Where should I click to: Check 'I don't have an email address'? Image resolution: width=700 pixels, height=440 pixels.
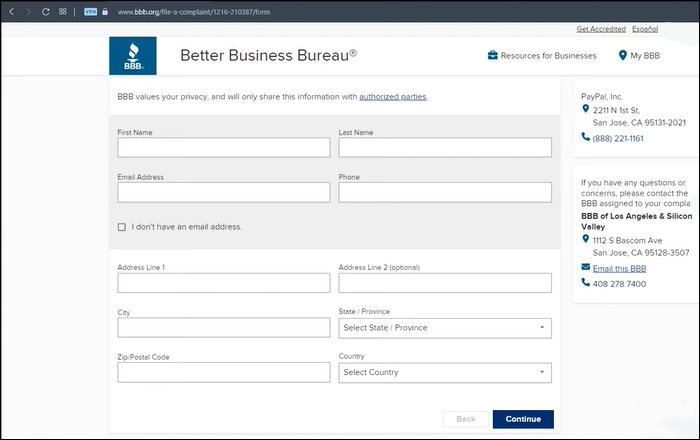coord(122,227)
